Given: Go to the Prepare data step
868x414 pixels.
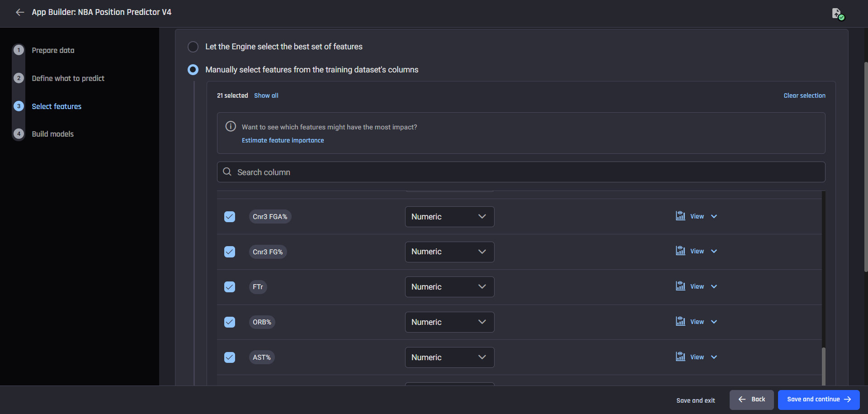Looking at the screenshot, I should (53, 50).
